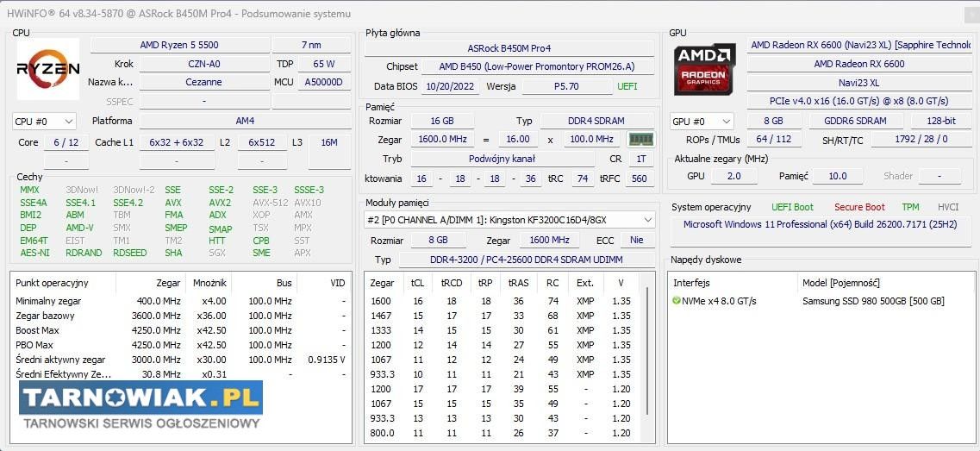Viewport: 980px width, 451px height.
Task: Click the Microsoft Windows 11 Professional text
Action: pyautogui.click(x=817, y=224)
